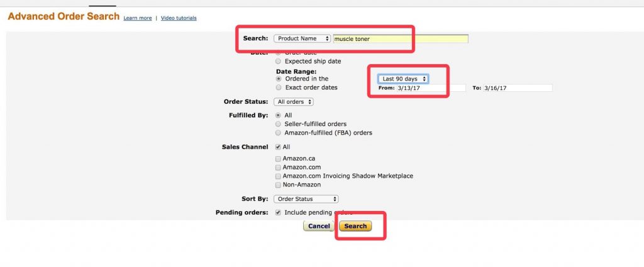Image resolution: width=644 pixels, height=267 pixels.
Task: Enable the Amazon.ca checkbox
Action: point(278,159)
